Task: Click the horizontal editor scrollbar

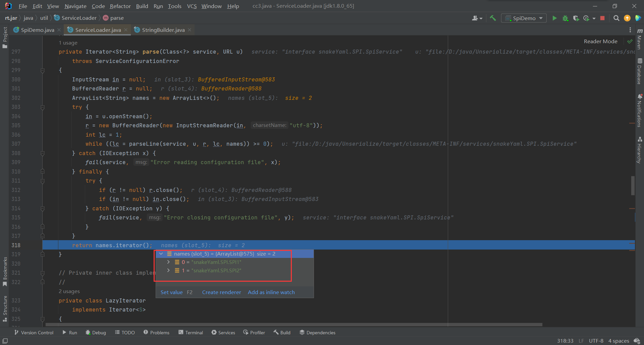Action: pos(294,325)
